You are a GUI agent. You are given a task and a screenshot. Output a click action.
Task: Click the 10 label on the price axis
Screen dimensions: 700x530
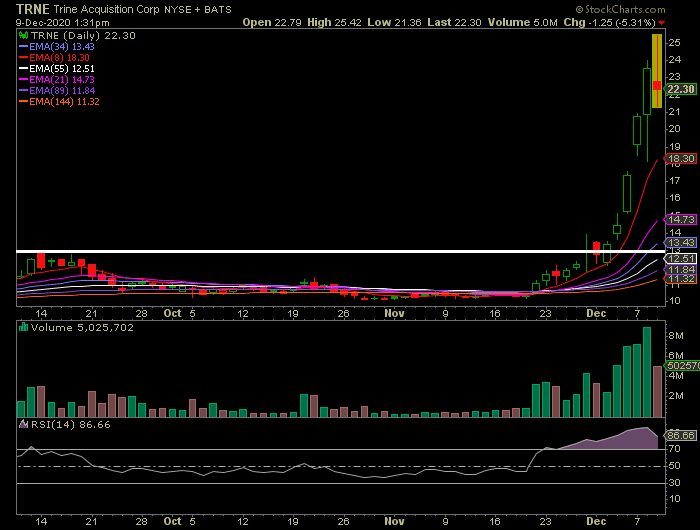(x=674, y=300)
